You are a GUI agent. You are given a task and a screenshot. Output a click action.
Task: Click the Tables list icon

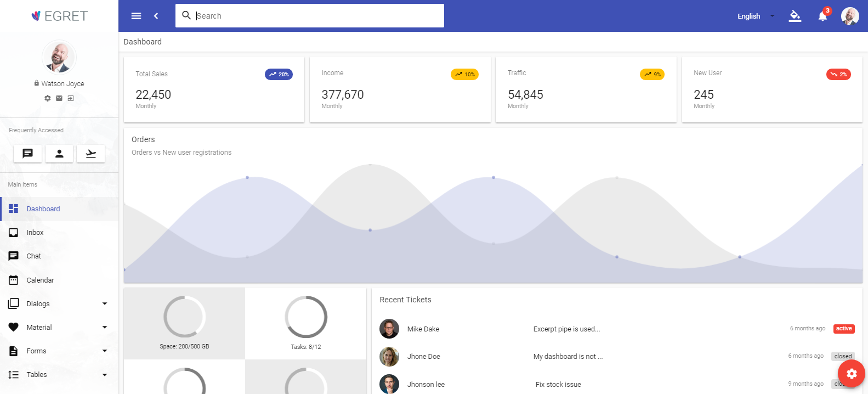coord(14,375)
